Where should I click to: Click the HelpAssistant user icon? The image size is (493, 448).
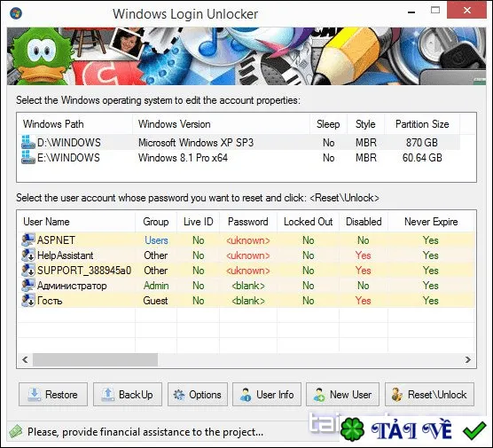pos(28,255)
